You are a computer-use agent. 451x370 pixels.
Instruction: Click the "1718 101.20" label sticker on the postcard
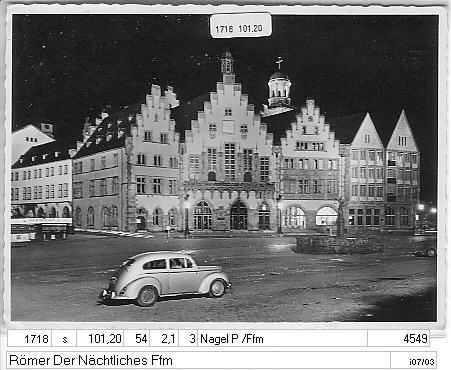click(x=241, y=26)
